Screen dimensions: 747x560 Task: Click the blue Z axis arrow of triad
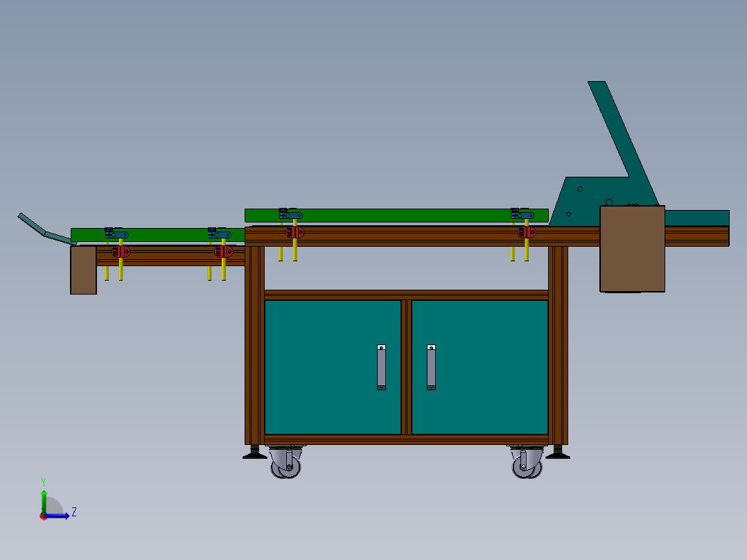(x=58, y=516)
